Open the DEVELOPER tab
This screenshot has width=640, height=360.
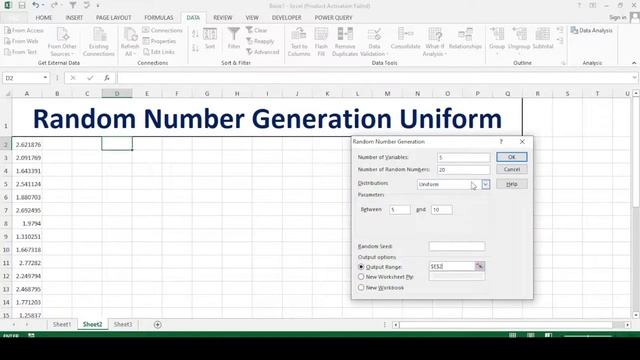point(287,18)
